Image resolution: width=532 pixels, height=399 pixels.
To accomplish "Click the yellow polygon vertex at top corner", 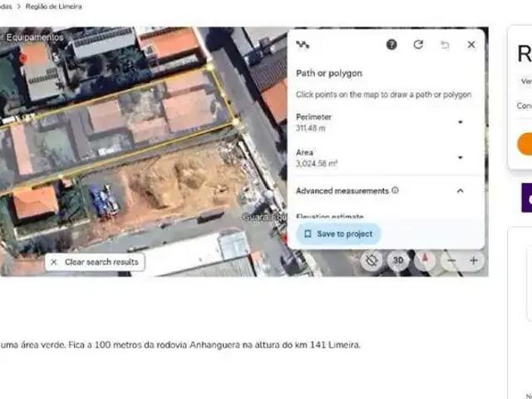I will click(x=210, y=67).
